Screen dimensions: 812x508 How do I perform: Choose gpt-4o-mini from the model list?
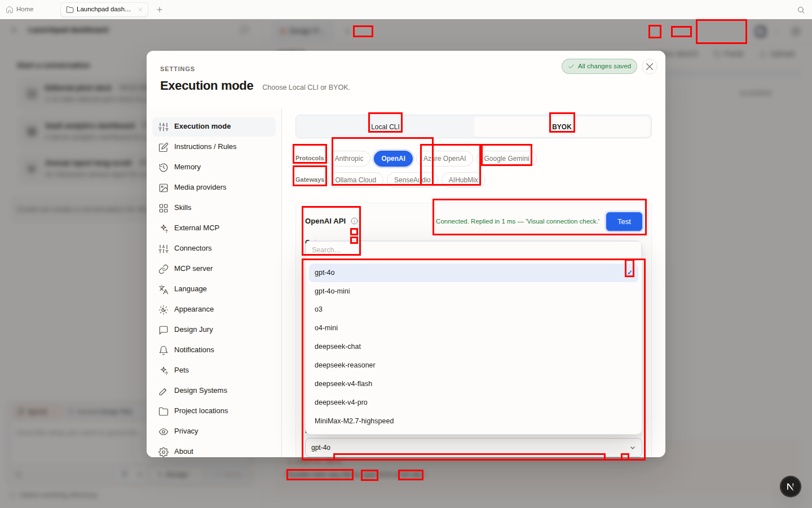pyautogui.click(x=473, y=291)
